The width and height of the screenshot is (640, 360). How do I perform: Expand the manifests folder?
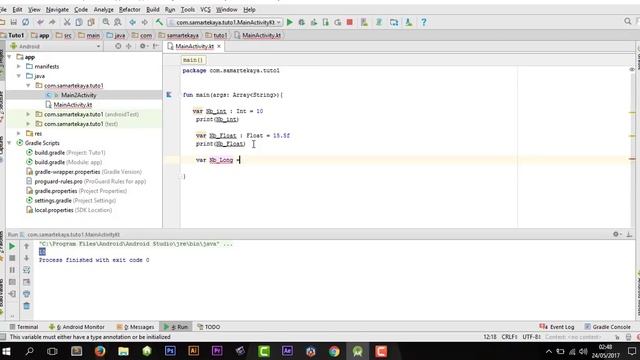pyautogui.click(x=19, y=67)
